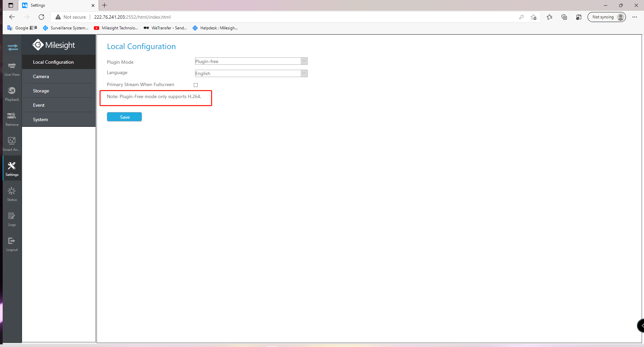Viewport: 644px width, 347px height.
Task: Open Smart Analysis section
Action: coord(12,144)
